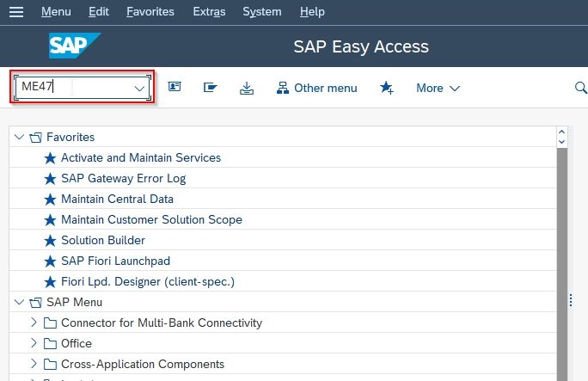Image resolution: width=588 pixels, height=381 pixels.
Task: Click the Office folder icon
Action: coord(50,343)
